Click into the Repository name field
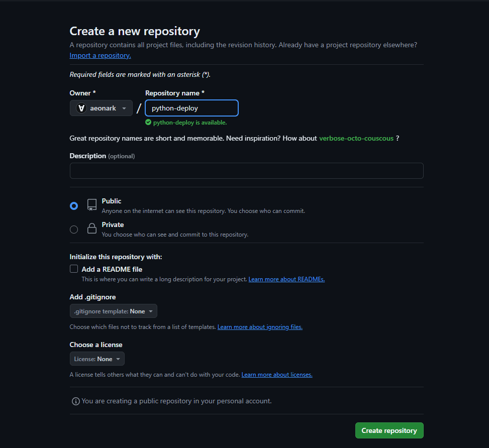The height and width of the screenshot is (448, 489). pos(191,108)
